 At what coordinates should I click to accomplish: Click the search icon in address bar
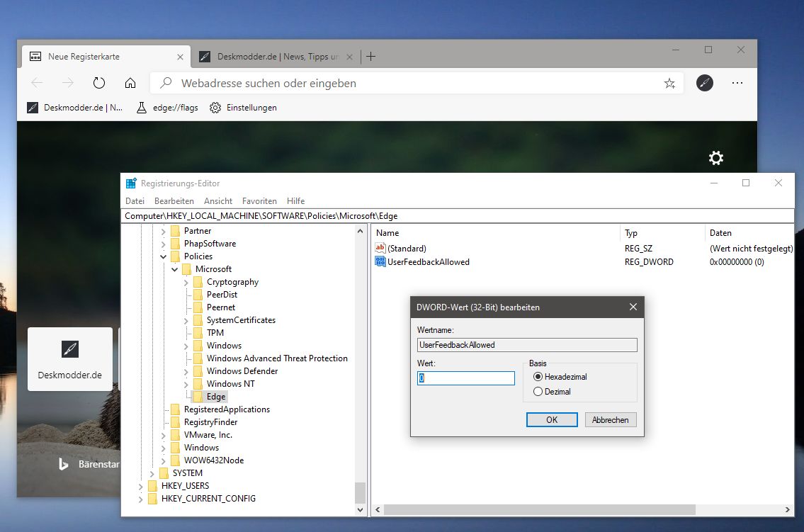point(166,82)
